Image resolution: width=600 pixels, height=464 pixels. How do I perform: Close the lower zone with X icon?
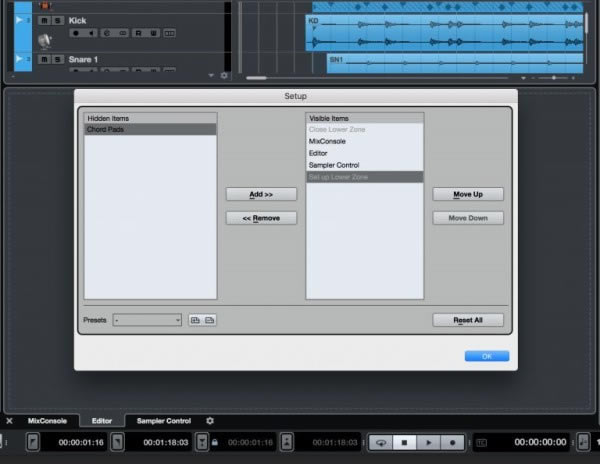(x=9, y=421)
